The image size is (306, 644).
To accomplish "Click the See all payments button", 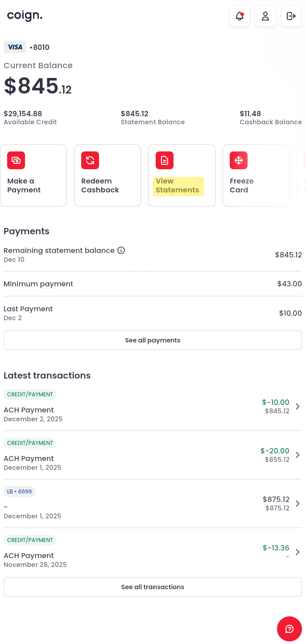I will [153, 340].
